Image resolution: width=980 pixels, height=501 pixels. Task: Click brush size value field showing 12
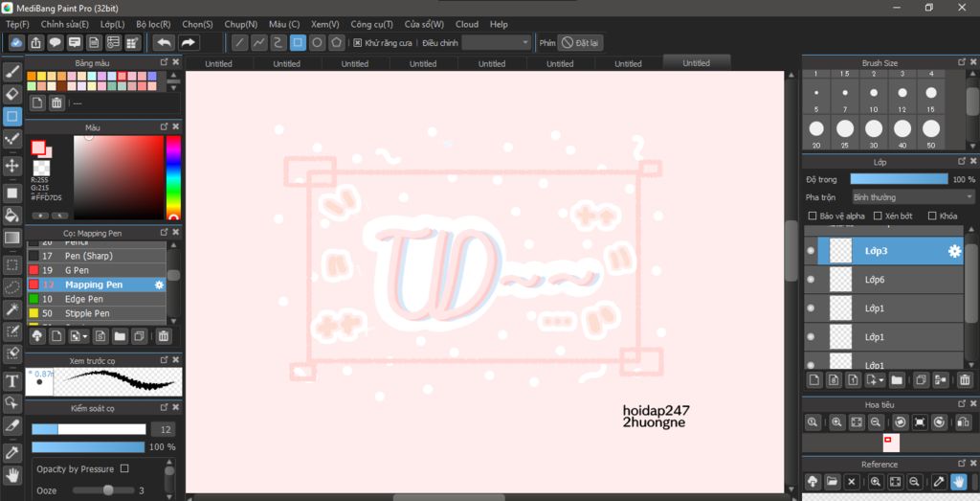(165, 430)
